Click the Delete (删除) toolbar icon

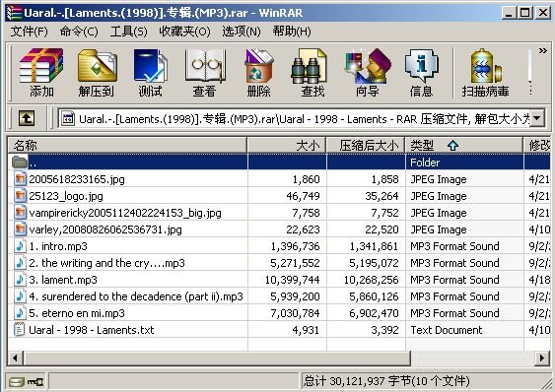coord(258,66)
